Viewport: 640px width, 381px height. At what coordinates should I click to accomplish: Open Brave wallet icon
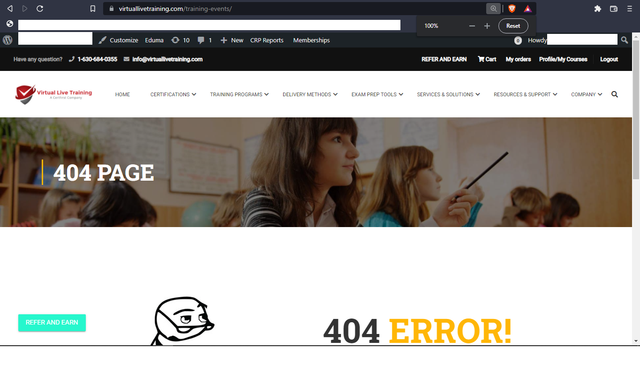click(x=613, y=9)
